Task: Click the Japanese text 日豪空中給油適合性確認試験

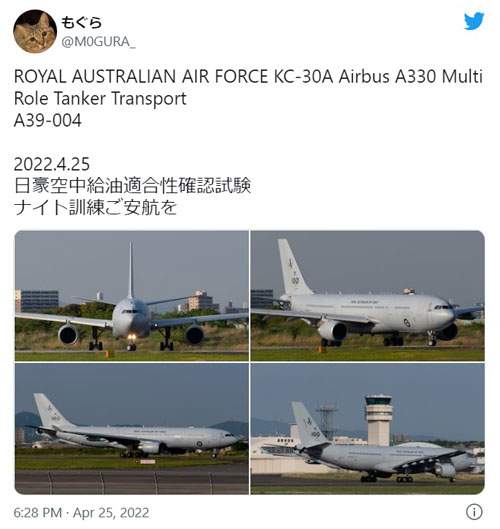Action: tap(133, 186)
